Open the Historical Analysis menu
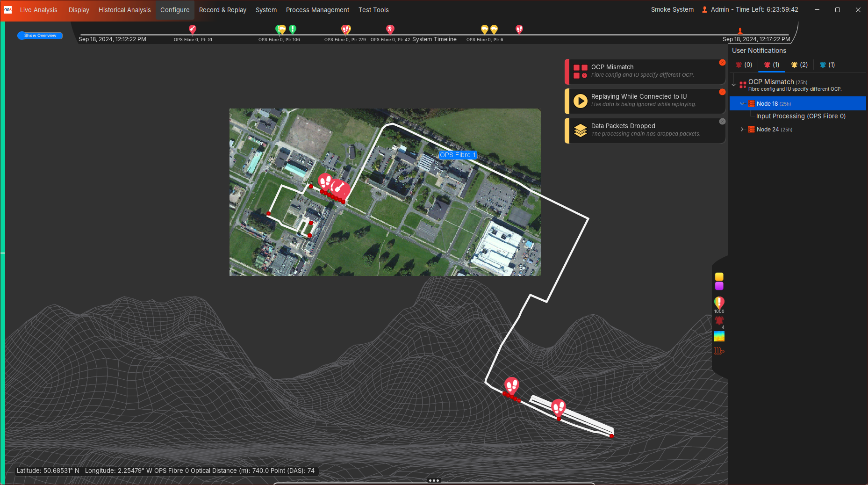868x485 pixels. pyautogui.click(x=124, y=10)
